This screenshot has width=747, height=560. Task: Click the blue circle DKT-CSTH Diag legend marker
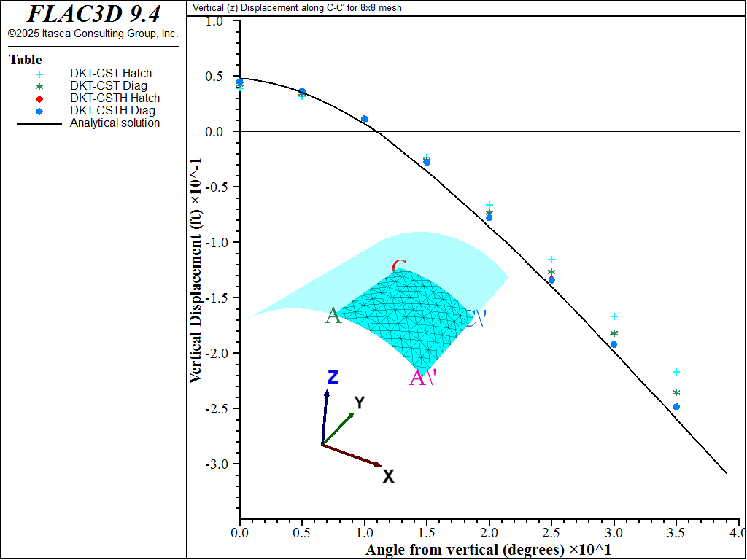coord(39,111)
